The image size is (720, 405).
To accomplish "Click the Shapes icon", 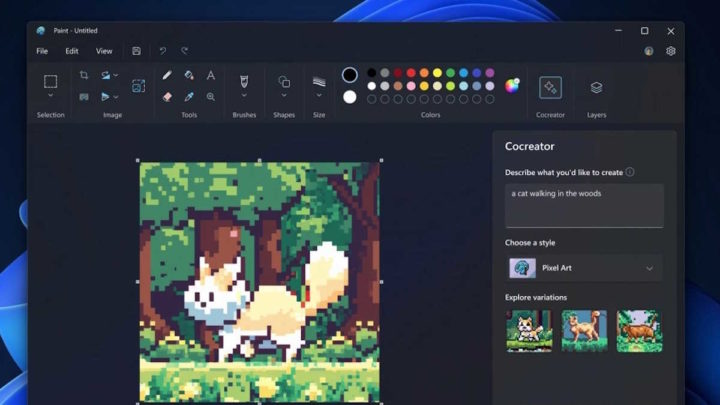I will click(284, 82).
